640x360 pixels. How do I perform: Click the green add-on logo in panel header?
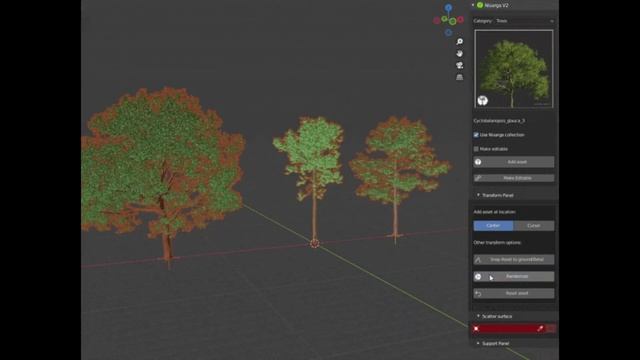(480, 5)
